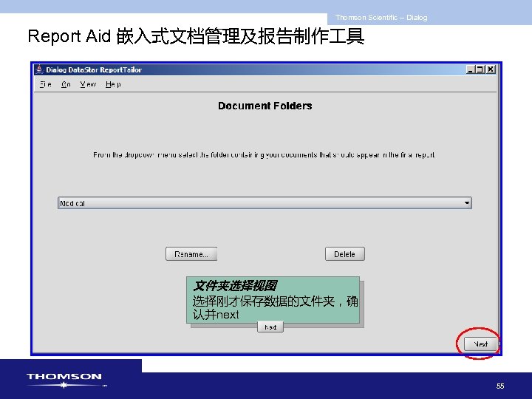Click the Next button circled in red

click(481, 344)
